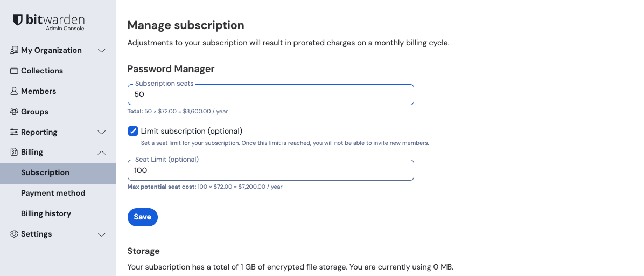Expand the Reporting section chevron
The height and width of the screenshot is (276, 644).
pyautogui.click(x=101, y=132)
